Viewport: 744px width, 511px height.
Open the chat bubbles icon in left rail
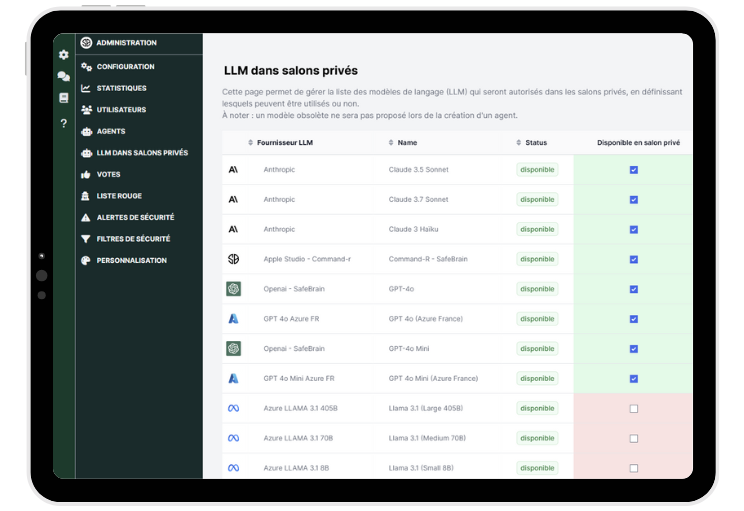click(x=64, y=76)
